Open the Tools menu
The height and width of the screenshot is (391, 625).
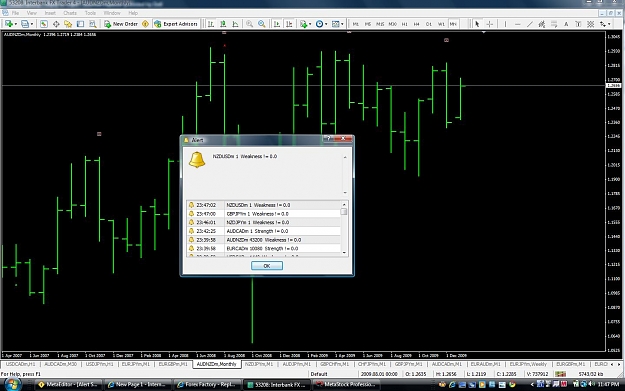[90, 13]
